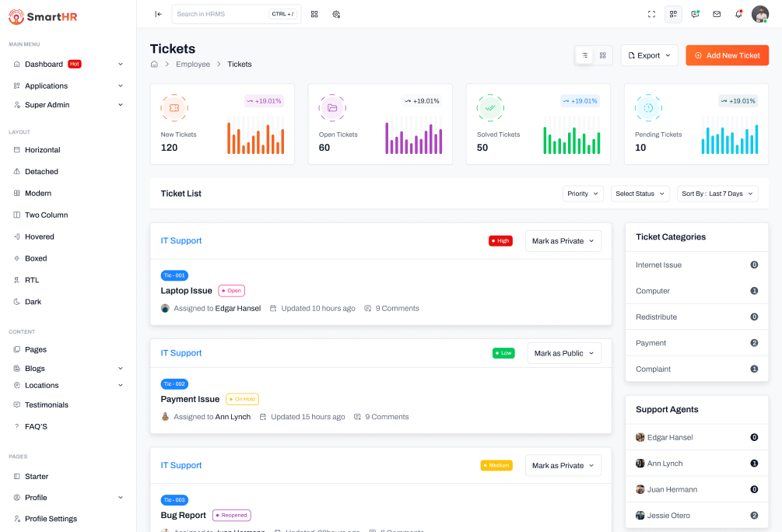
Task: Click the fullscreen icon in the header
Action: (651, 14)
